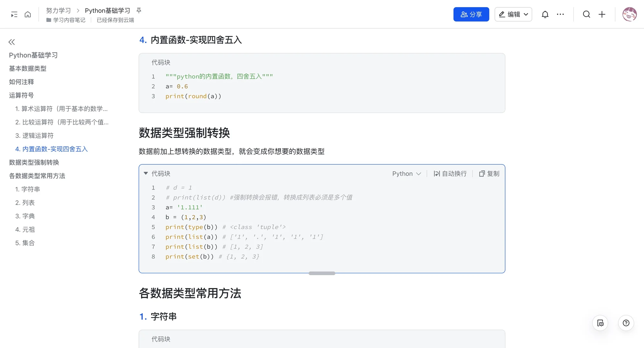Collapse the outline panel with the double chevron
This screenshot has height=348, width=644.
pos(12,42)
